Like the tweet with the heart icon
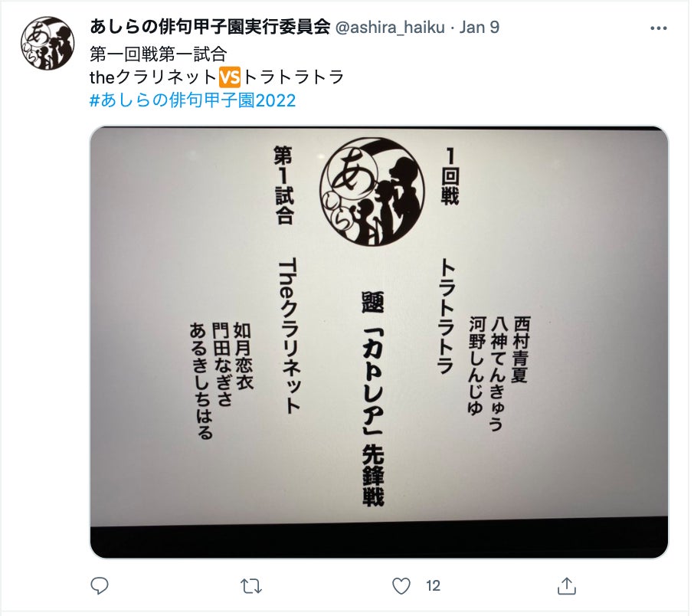The image size is (694, 616). 401,586
